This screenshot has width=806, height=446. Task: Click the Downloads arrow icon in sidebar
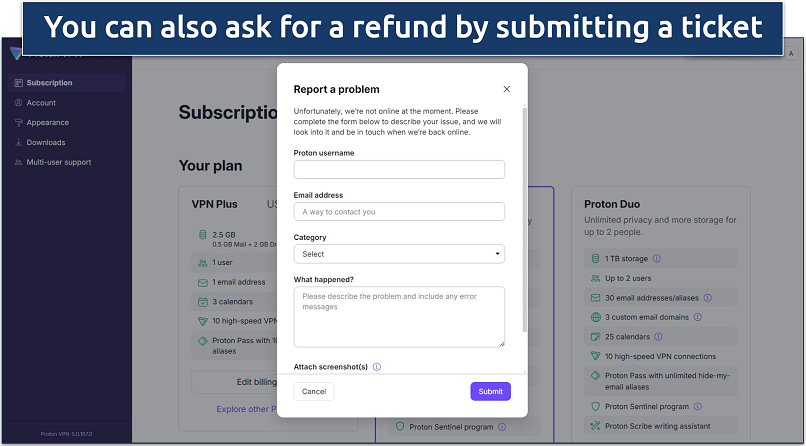tap(18, 143)
